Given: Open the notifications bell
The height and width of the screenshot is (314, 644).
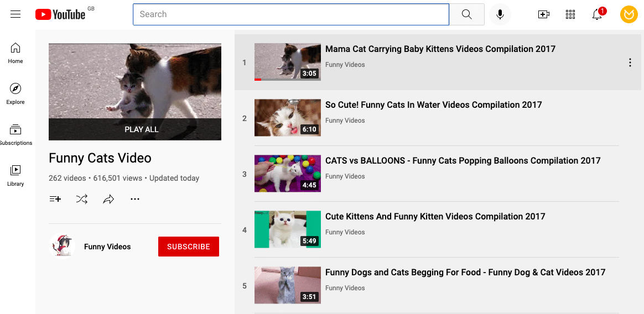Looking at the screenshot, I should tap(597, 14).
